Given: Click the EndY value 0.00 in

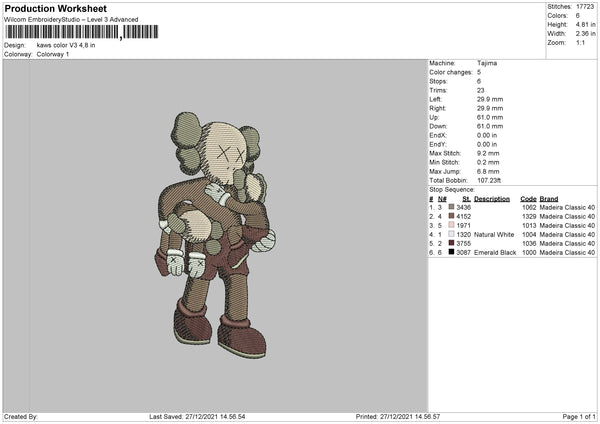Looking at the screenshot, I should pos(487,144).
